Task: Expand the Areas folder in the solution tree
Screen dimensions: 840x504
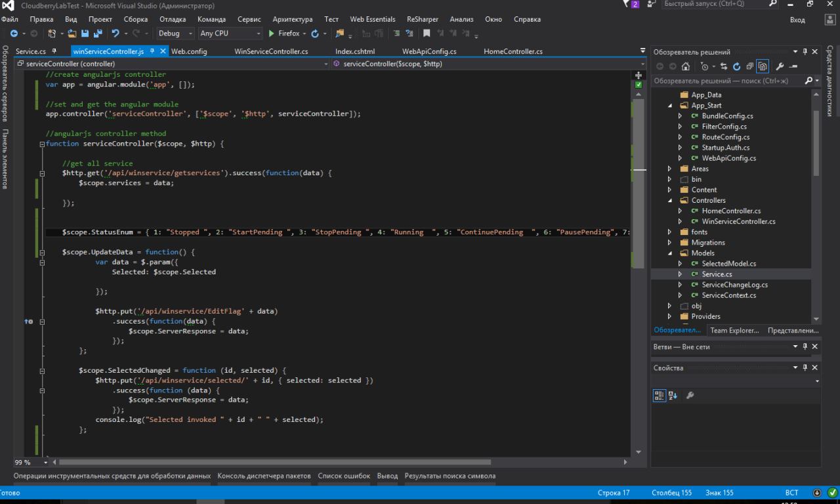Action: [669, 169]
